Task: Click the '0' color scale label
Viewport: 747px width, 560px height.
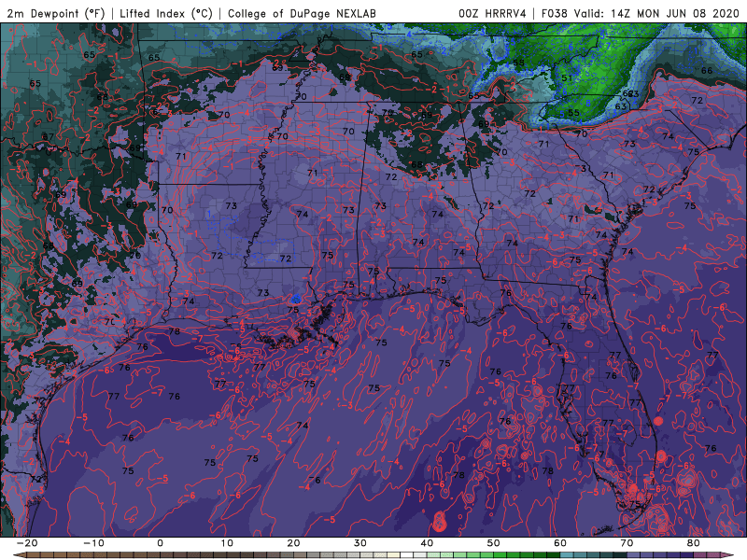Action: pyautogui.click(x=160, y=543)
